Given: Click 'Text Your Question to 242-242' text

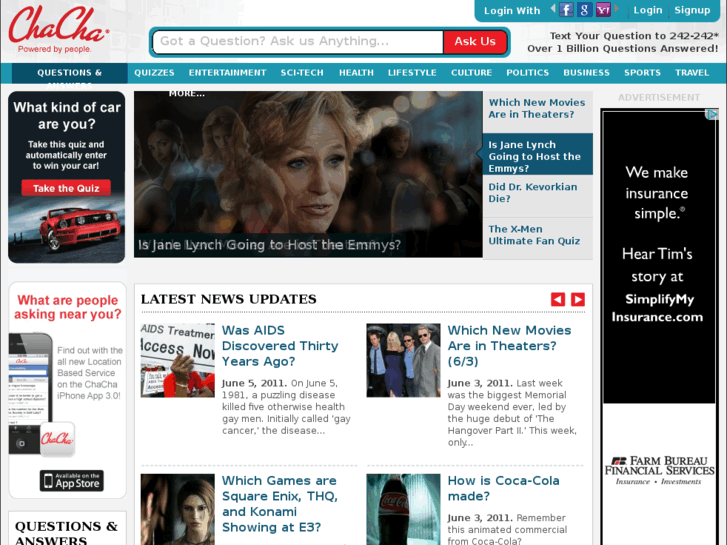Looking at the screenshot, I should (634, 36).
